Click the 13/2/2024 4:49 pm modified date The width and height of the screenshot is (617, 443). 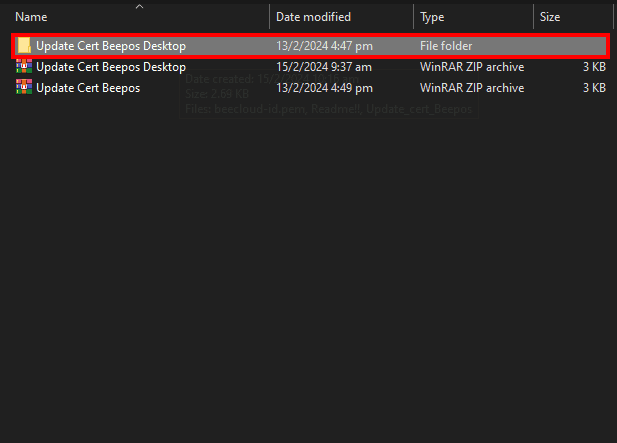point(324,88)
